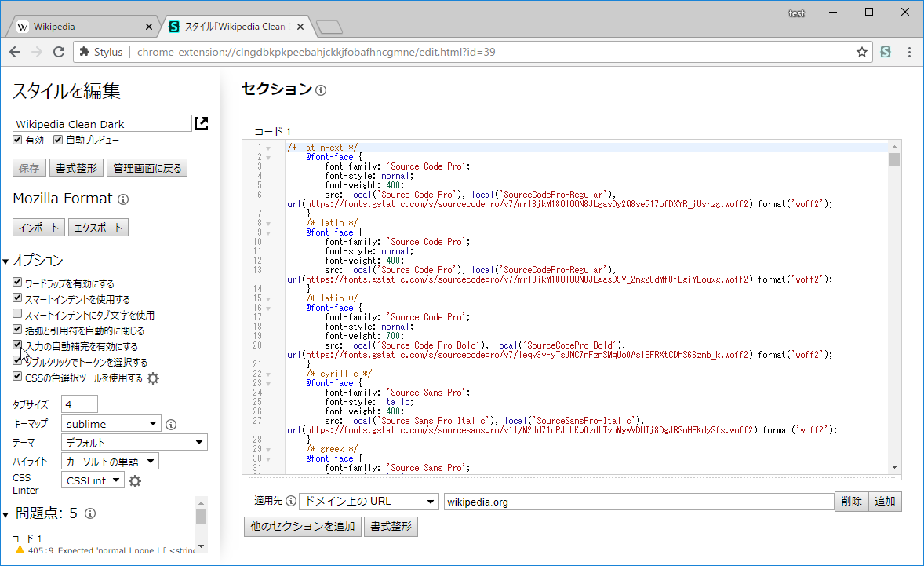Click the エクスポート button
The height and width of the screenshot is (566, 924).
(98, 228)
